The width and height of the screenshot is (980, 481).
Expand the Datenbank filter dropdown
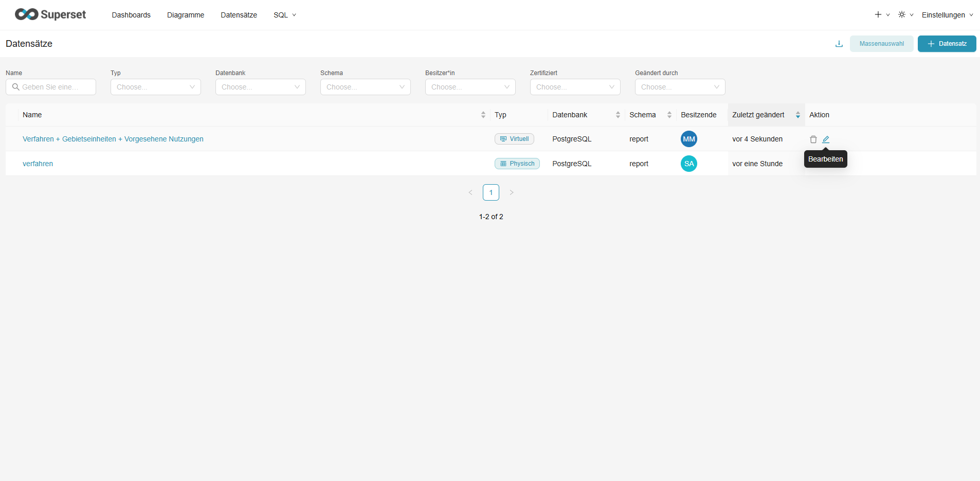(260, 87)
